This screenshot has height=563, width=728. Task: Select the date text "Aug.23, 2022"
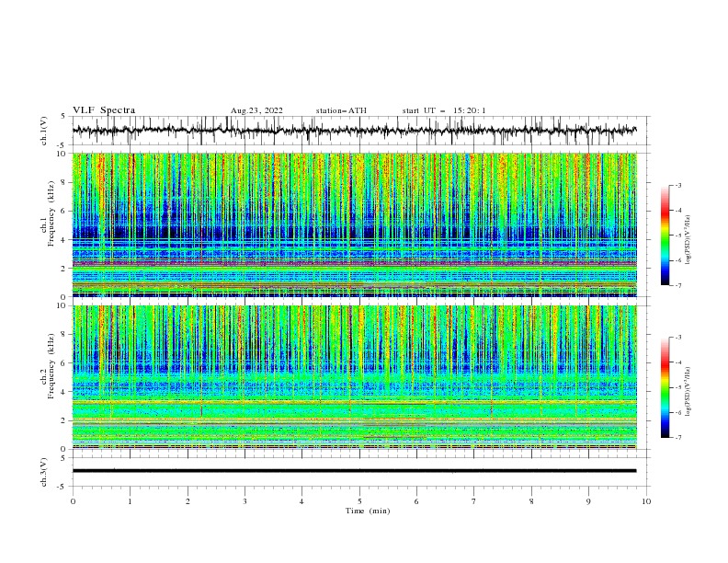pyautogui.click(x=256, y=110)
